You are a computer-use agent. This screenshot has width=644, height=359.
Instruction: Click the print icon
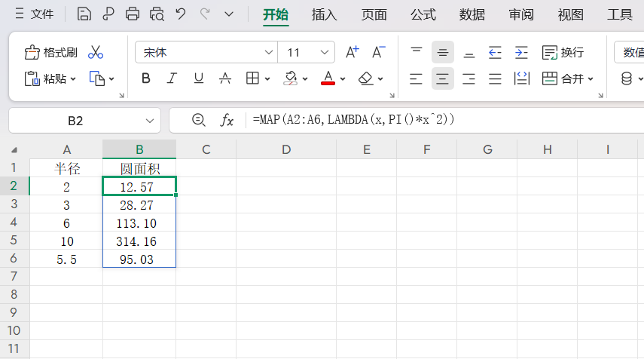[133, 14]
